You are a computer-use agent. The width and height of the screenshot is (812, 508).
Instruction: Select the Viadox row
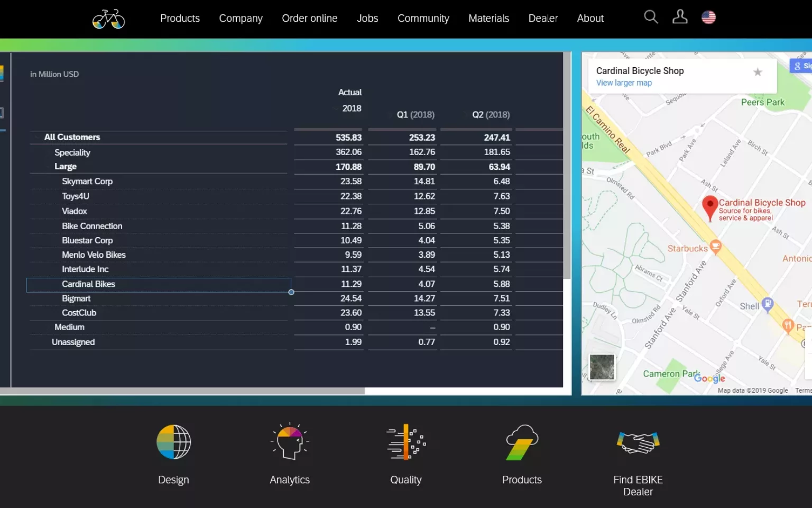(159, 211)
